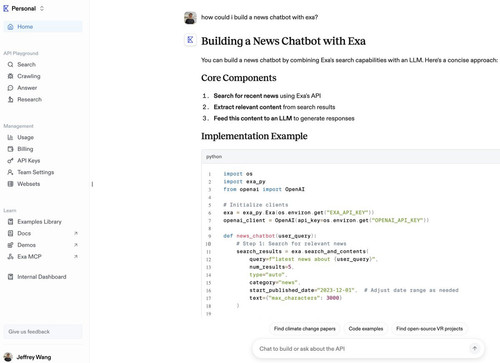
Task: Click the API Keys key icon
Action: 10,161
